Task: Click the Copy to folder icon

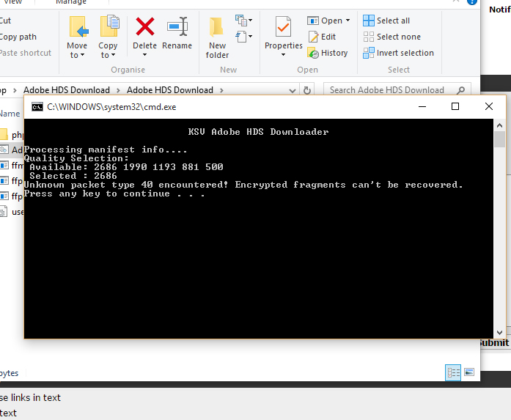Action: 109,26
